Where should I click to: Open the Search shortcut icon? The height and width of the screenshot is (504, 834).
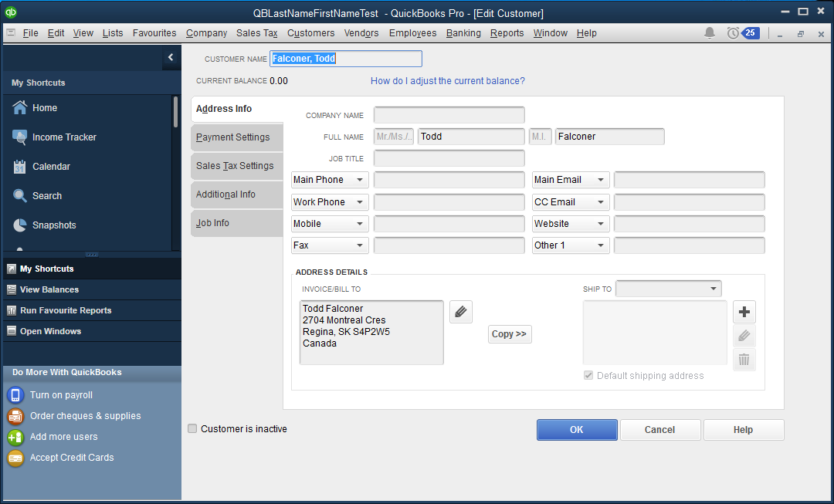19,195
